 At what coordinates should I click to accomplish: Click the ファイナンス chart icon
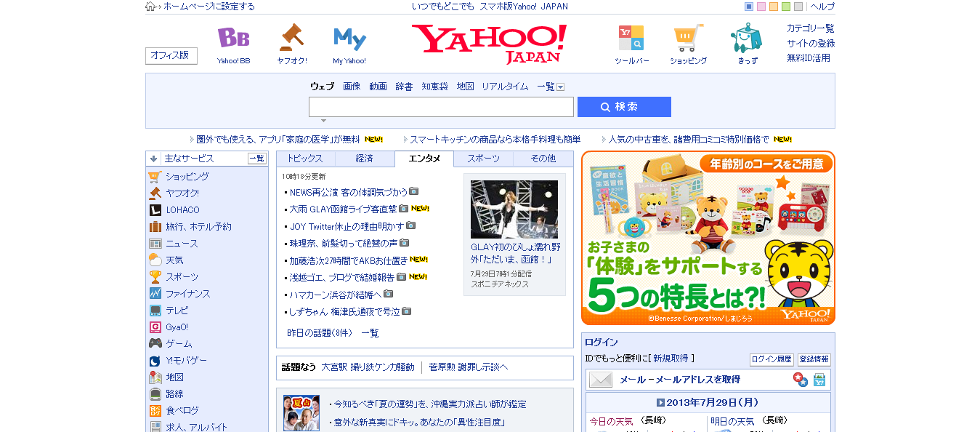point(155,294)
